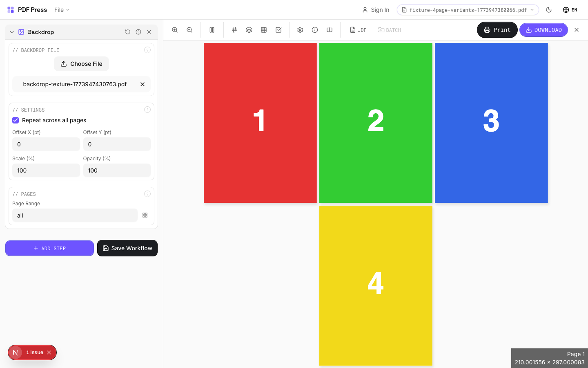Click the zoom out magnifier icon
The width and height of the screenshot is (588, 368).
189,30
